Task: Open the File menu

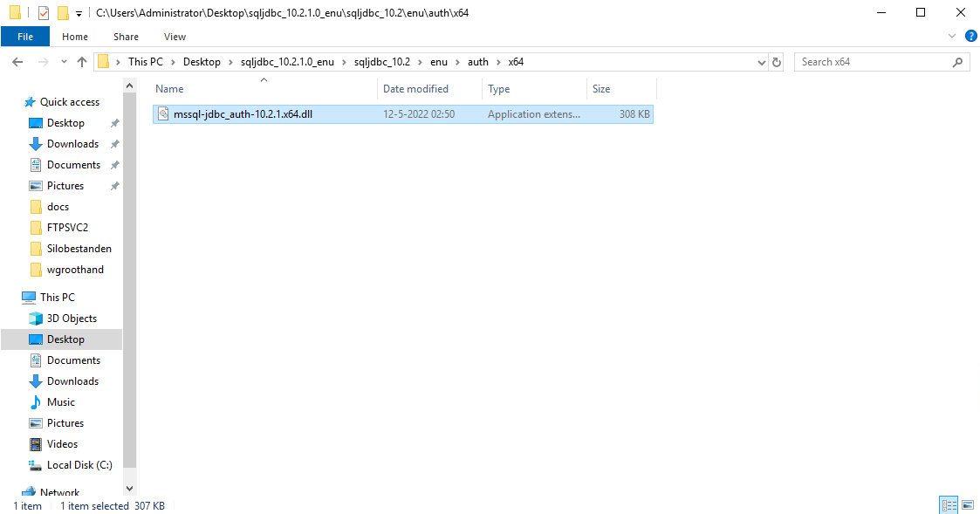Action: tap(25, 37)
